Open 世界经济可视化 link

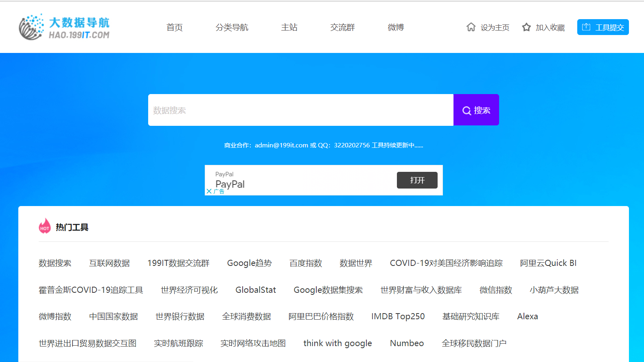click(x=189, y=290)
